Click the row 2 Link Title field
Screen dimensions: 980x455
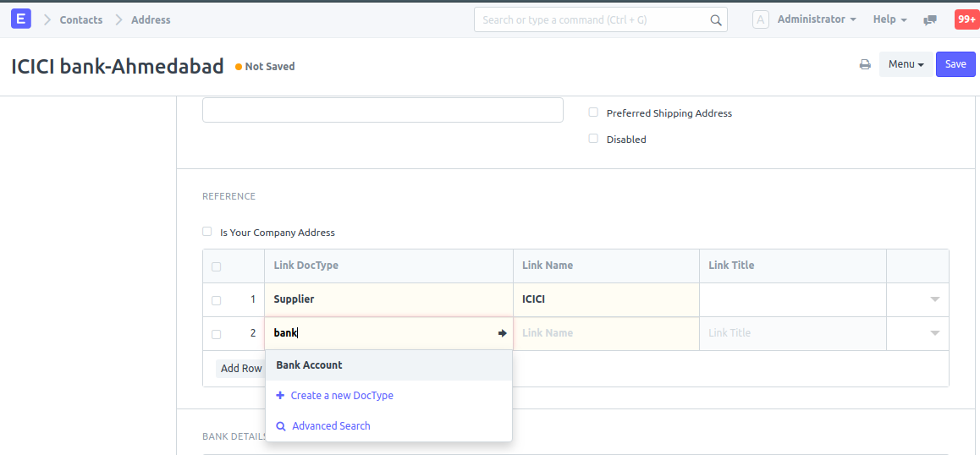click(792, 333)
